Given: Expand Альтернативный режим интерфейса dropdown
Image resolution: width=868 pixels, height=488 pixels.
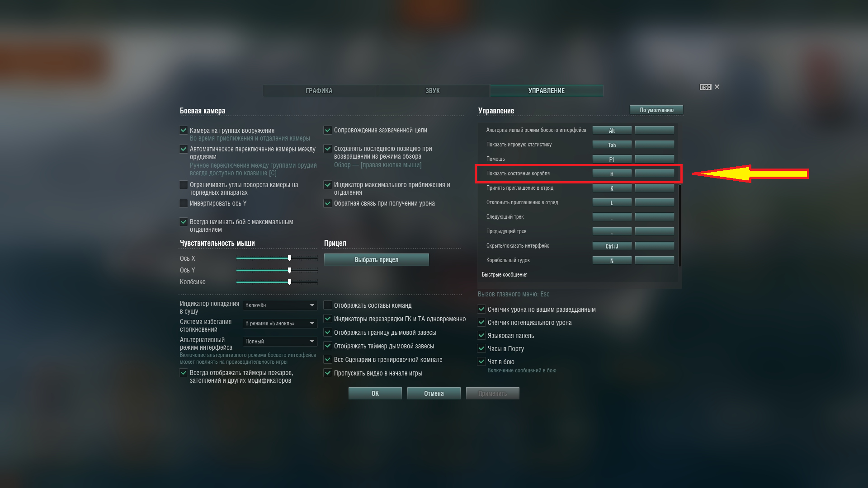Looking at the screenshot, I should (x=280, y=342).
